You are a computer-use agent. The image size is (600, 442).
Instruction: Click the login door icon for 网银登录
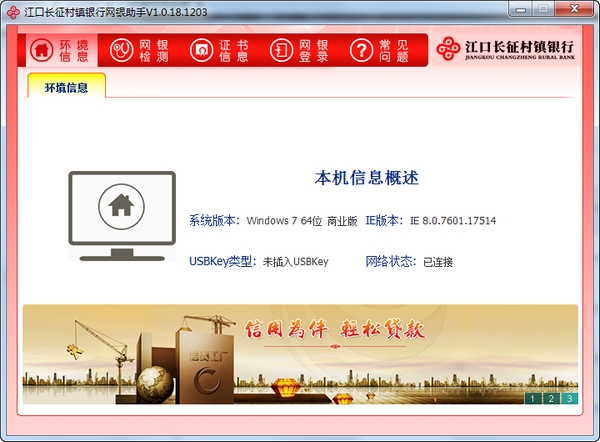(281, 50)
